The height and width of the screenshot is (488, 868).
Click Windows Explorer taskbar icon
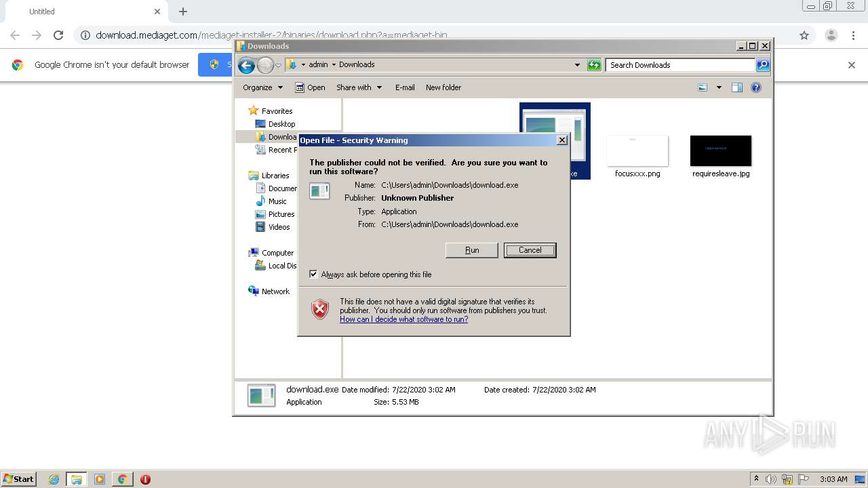point(77,479)
